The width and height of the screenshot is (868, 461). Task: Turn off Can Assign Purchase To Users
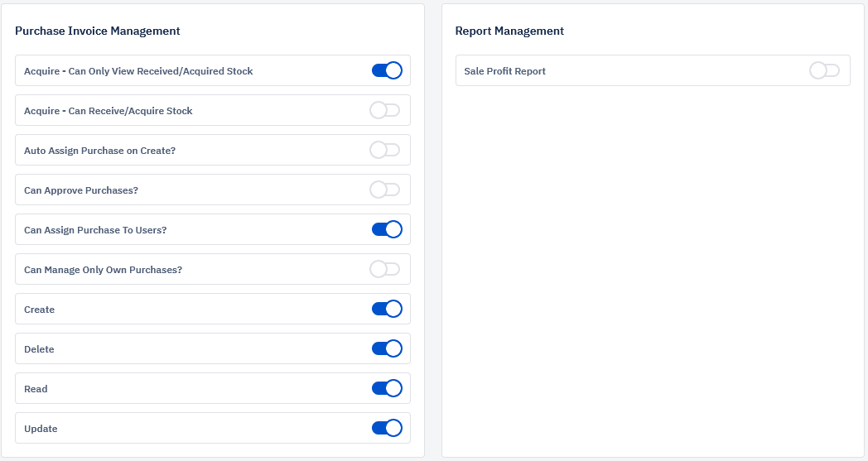[387, 229]
